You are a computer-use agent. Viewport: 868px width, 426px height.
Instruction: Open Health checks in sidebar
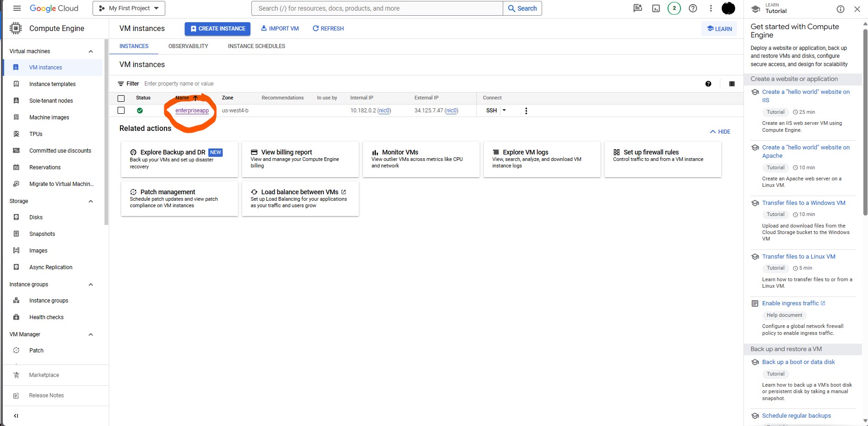(x=46, y=317)
